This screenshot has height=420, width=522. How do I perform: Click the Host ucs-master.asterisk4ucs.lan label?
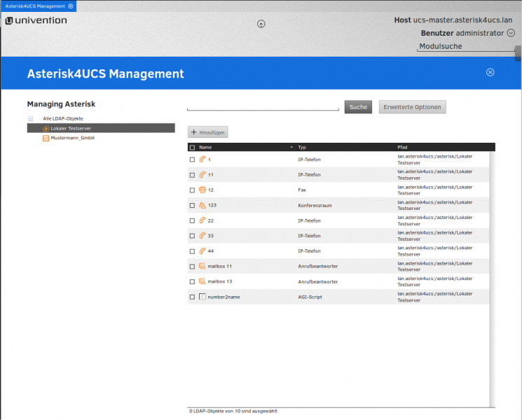(453, 20)
